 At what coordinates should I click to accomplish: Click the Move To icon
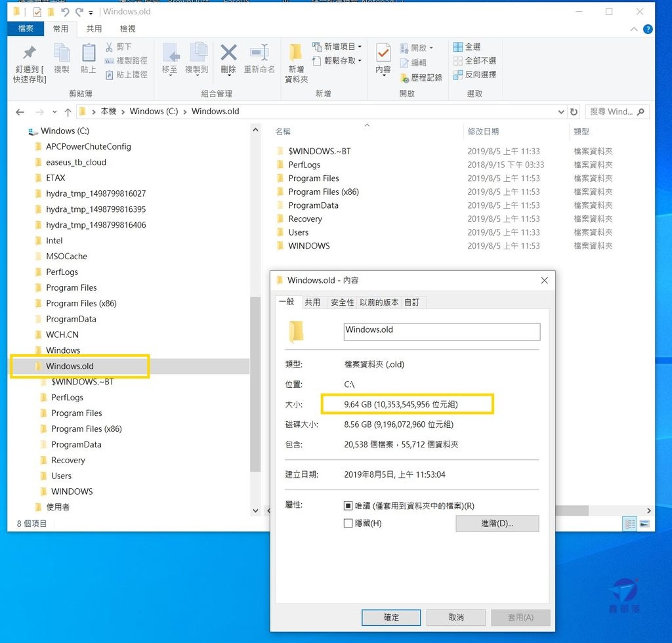point(170,53)
